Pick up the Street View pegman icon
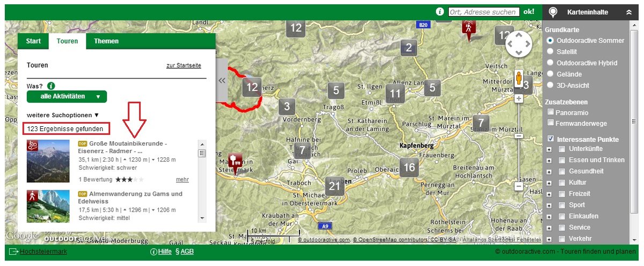Screen dimensions: 644x266 519,78
